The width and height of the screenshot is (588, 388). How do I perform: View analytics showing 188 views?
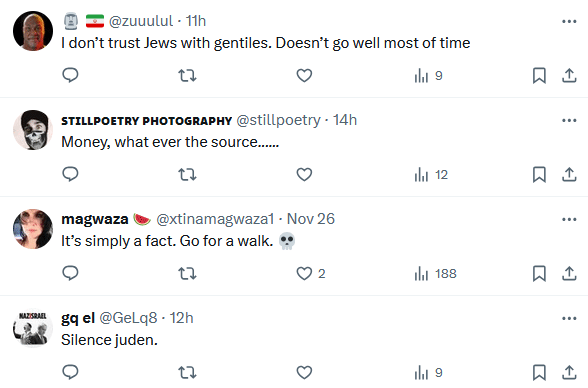pyautogui.click(x=435, y=273)
